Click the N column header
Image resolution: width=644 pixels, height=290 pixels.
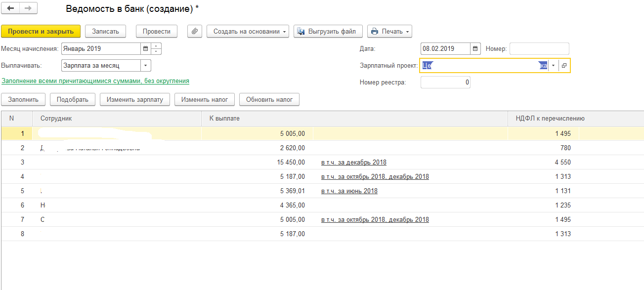[x=17, y=119]
